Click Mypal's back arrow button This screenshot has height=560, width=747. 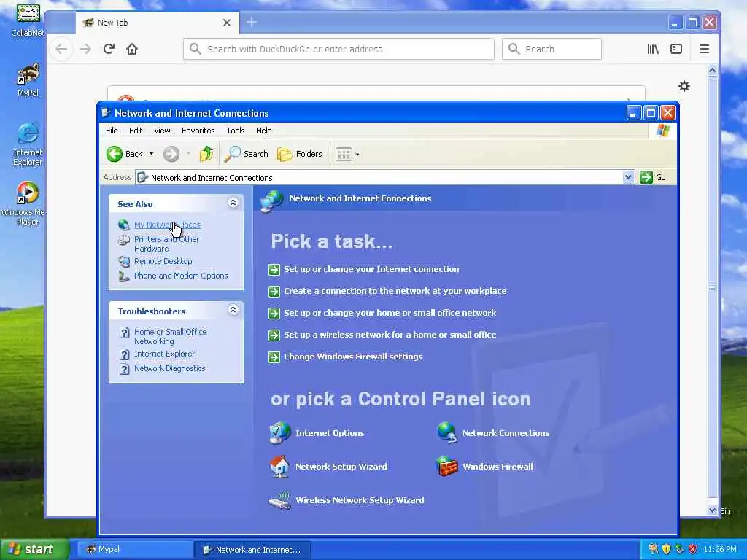(61, 49)
